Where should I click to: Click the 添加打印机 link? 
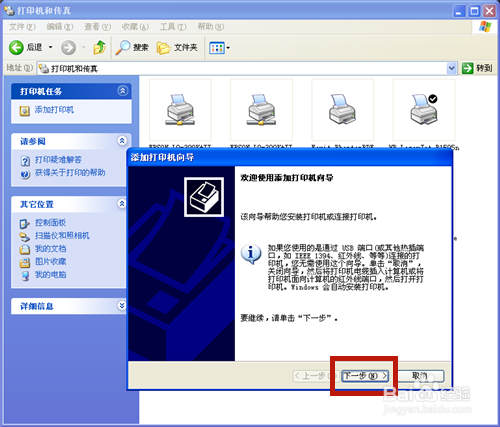(54, 110)
